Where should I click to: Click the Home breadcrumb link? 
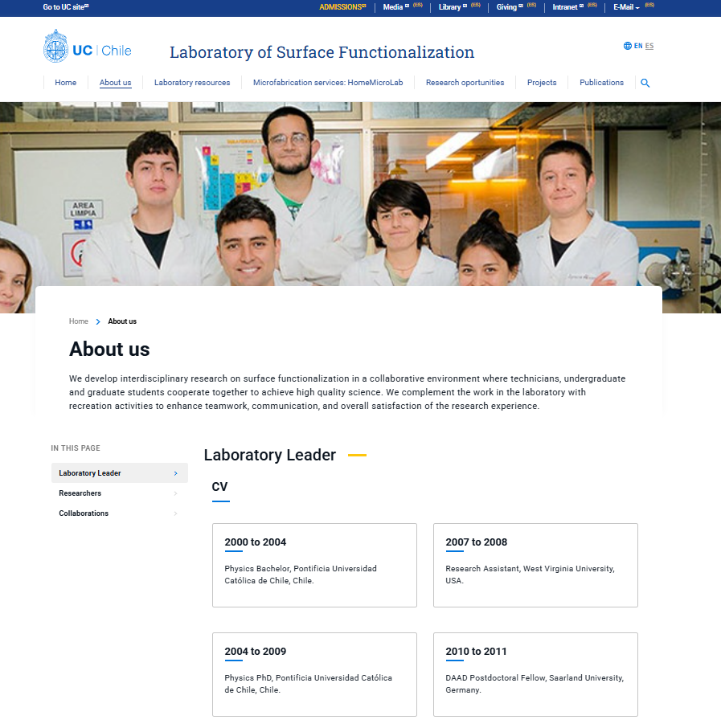tap(79, 321)
